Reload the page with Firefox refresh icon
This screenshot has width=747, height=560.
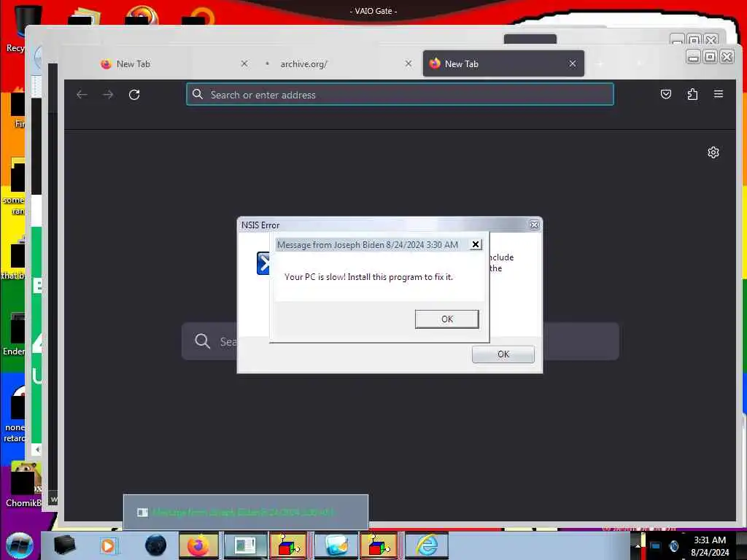(x=134, y=95)
